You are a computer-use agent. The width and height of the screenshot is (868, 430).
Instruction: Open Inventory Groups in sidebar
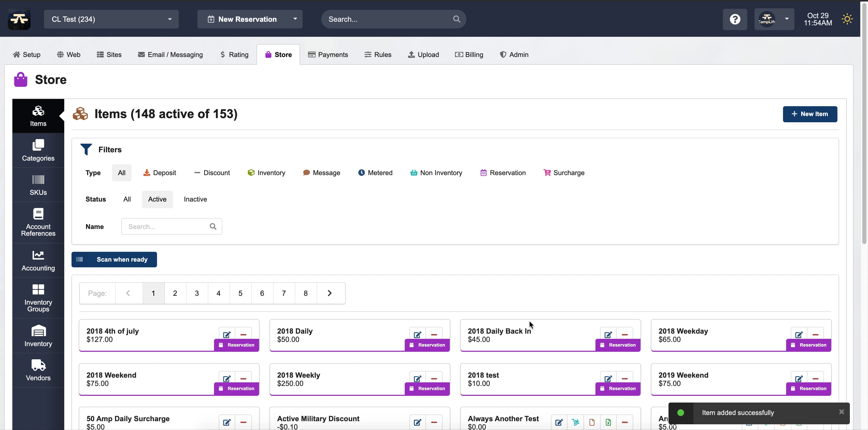pos(38,298)
